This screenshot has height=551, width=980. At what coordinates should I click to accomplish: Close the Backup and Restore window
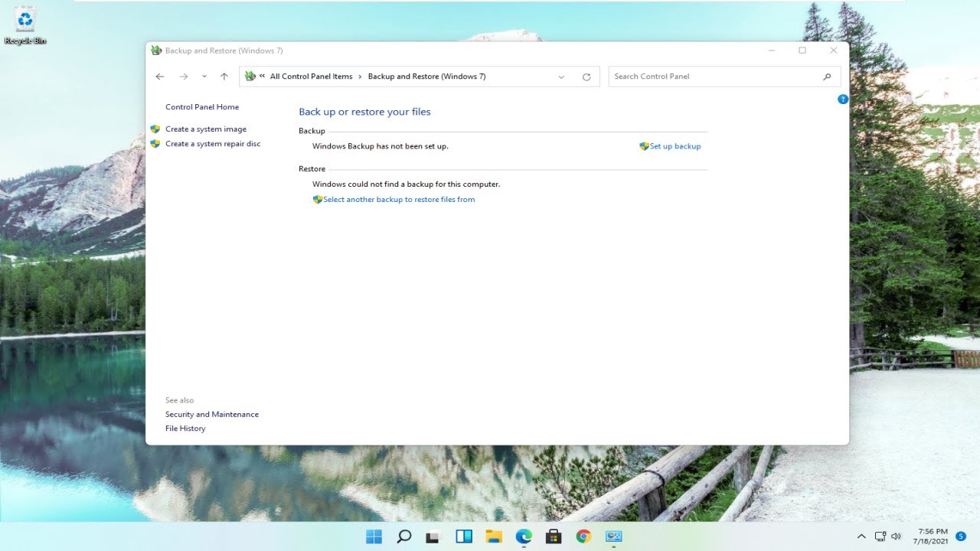pos(834,51)
